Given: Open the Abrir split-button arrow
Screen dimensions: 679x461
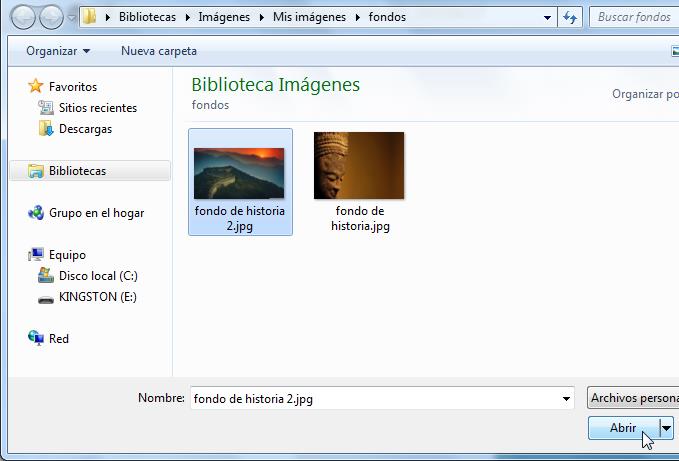Looking at the screenshot, I should pyautogui.click(x=667, y=427).
